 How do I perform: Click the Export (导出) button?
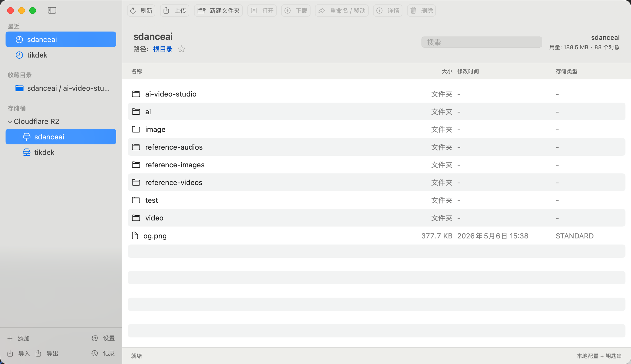47,353
